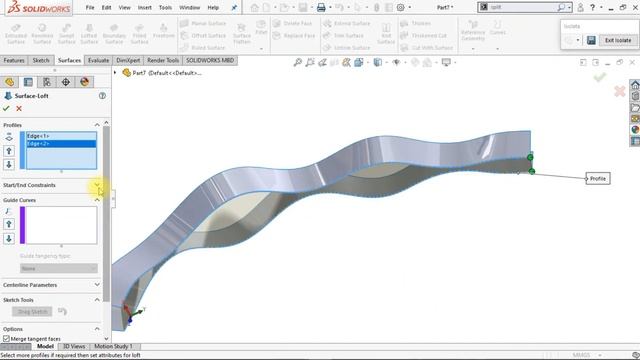Expand Start/End Constraints section
Screen dimensions: 640x360
coord(97,185)
